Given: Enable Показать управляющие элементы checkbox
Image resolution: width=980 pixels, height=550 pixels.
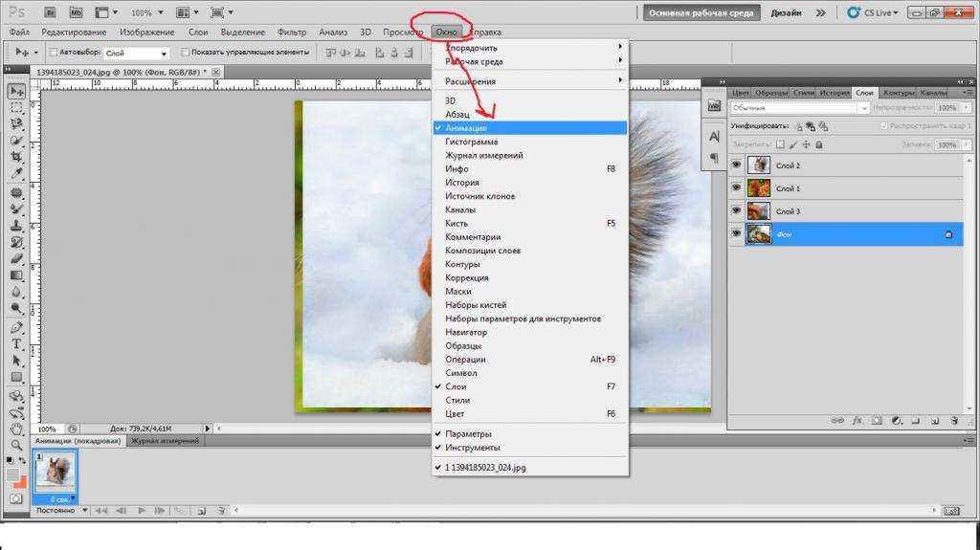Looking at the screenshot, I should 185,53.
